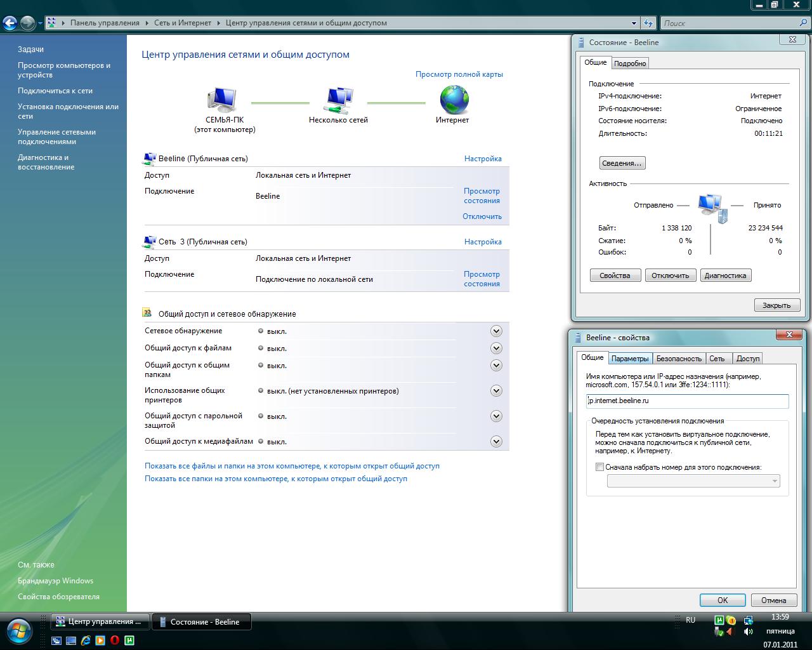Click the Свойства button
Screen dimensions: 812x650
click(x=615, y=275)
